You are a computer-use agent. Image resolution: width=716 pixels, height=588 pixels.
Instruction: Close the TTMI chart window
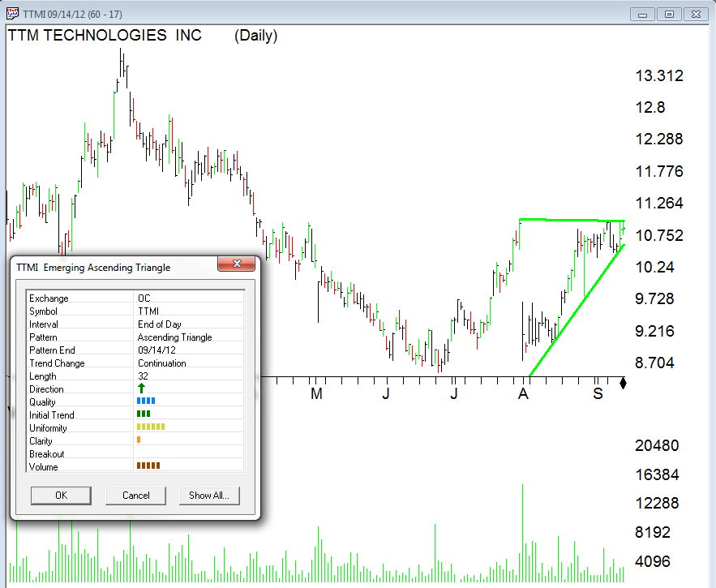pos(696,15)
